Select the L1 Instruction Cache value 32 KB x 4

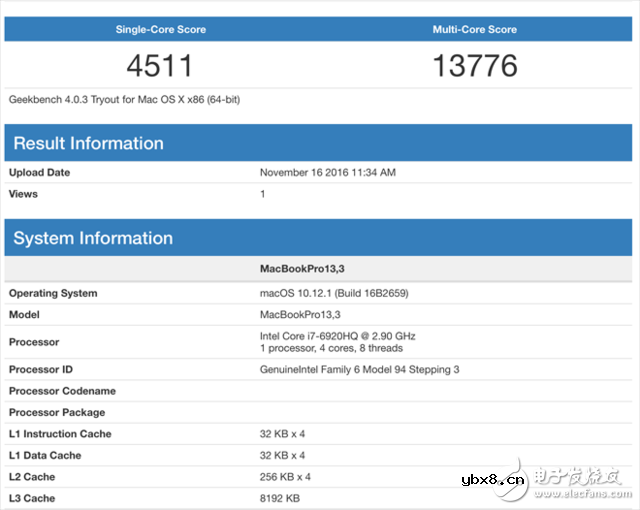[282, 434]
